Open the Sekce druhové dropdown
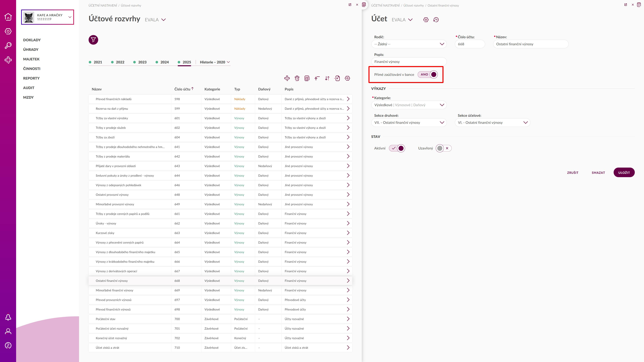 (x=409, y=122)
